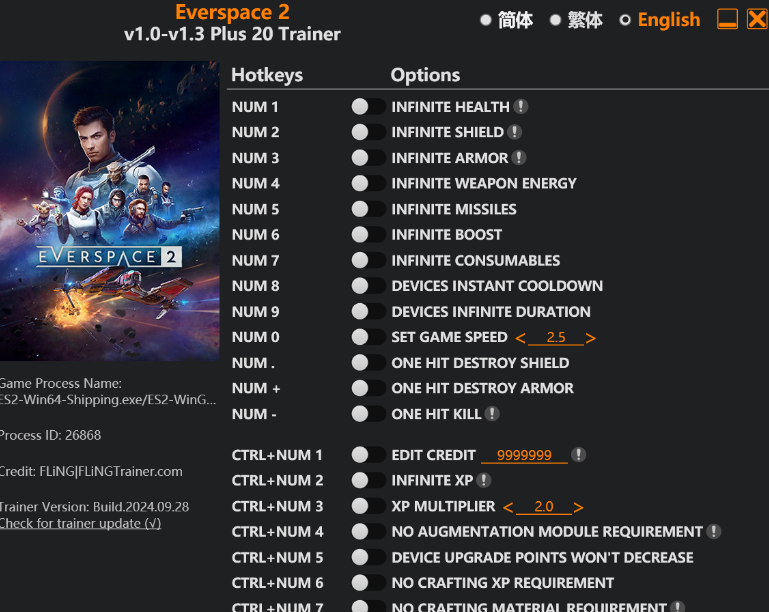This screenshot has width=769, height=612.
Task: Minimize the trainer window
Action: tap(727, 20)
